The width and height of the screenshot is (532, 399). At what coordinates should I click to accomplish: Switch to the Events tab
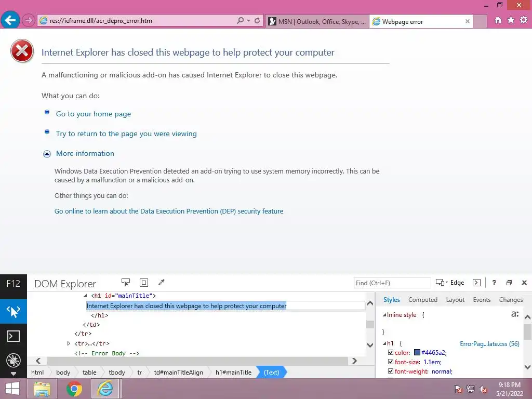(482, 300)
